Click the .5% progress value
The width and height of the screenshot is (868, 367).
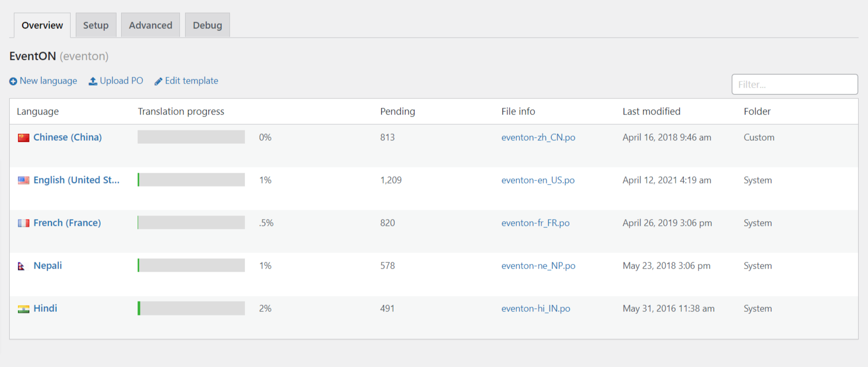(x=266, y=223)
